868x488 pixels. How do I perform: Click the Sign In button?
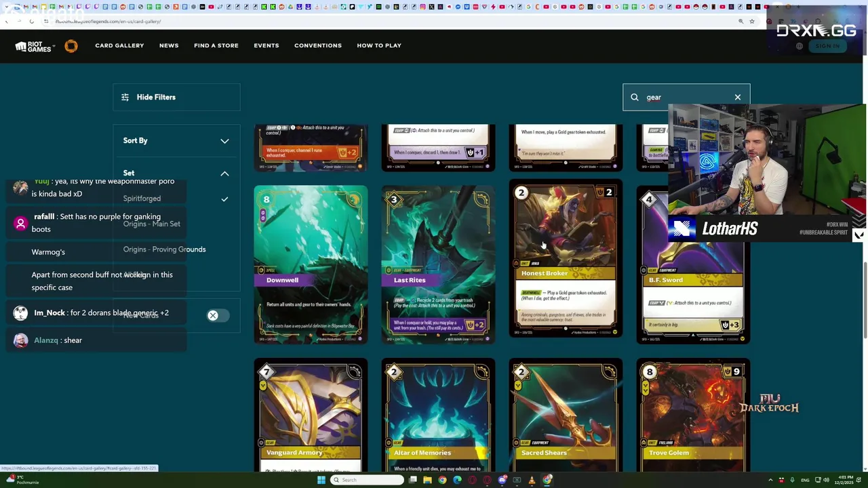[x=827, y=46]
